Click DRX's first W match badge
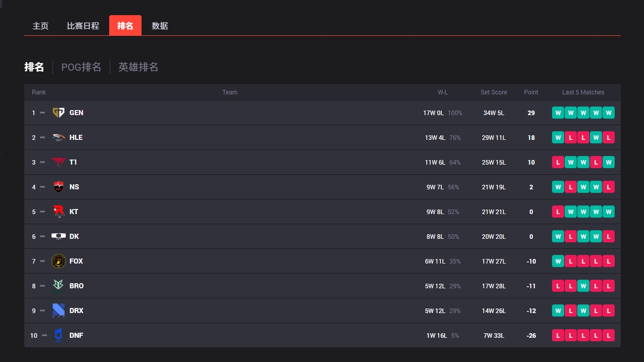This screenshot has width=644, height=362. coord(558,311)
